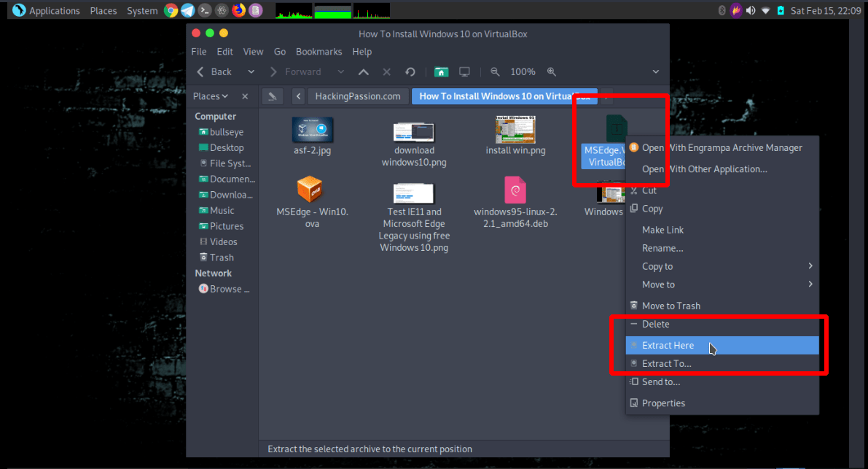Reload the current folder
This screenshot has height=469, width=868.
pos(410,72)
